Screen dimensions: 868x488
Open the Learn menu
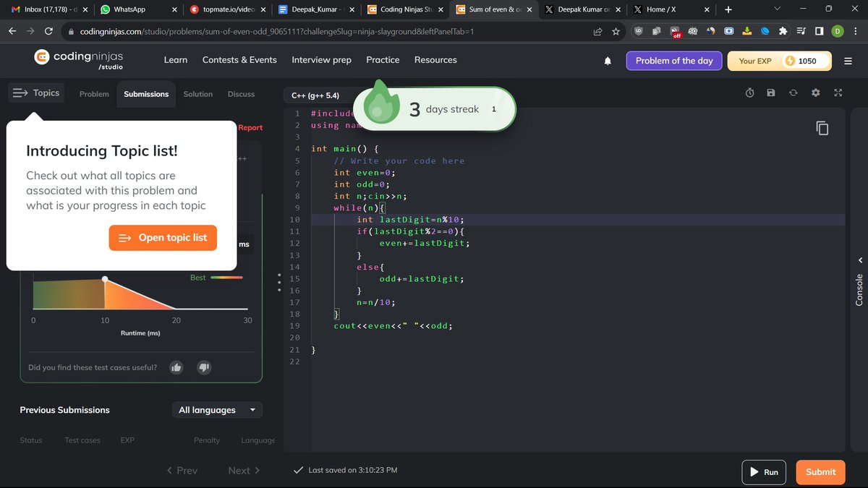[176, 60]
